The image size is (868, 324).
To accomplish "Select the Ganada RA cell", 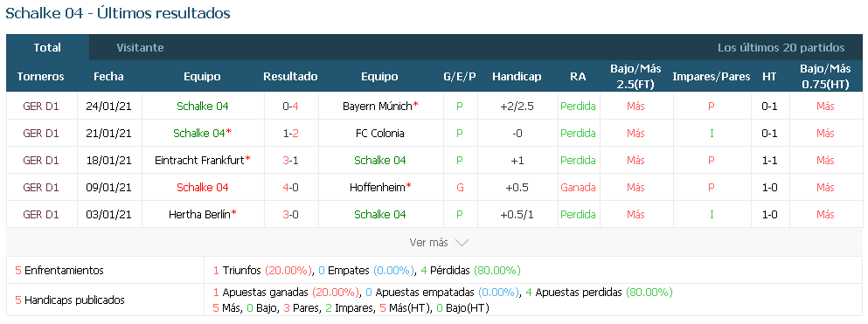I will tap(578, 188).
